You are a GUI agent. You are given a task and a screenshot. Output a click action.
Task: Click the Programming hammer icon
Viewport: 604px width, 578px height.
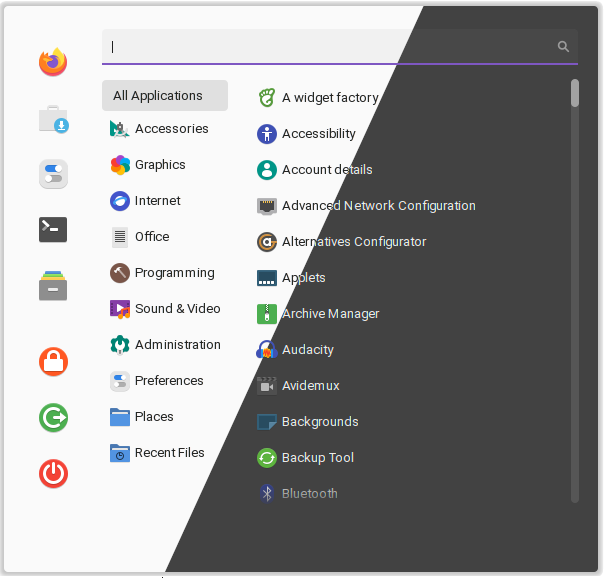click(x=120, y=273)
